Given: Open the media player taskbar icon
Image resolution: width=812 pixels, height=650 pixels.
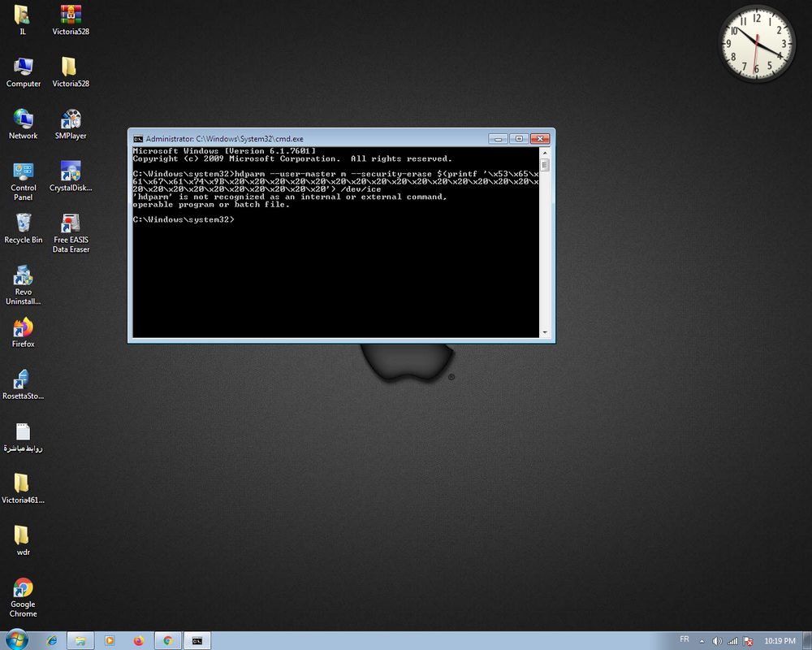Looking at the screenshot, I should click(x=110, y=641).
